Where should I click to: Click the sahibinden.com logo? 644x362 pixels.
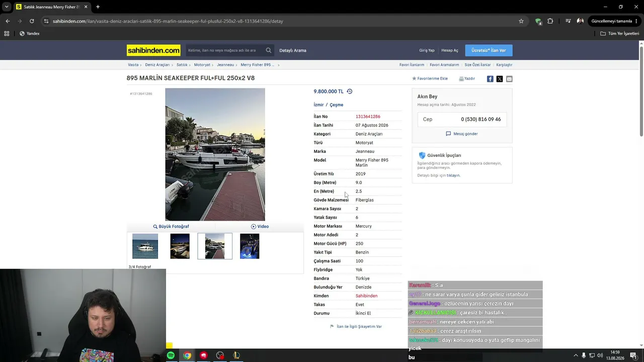tap(153, 50)
